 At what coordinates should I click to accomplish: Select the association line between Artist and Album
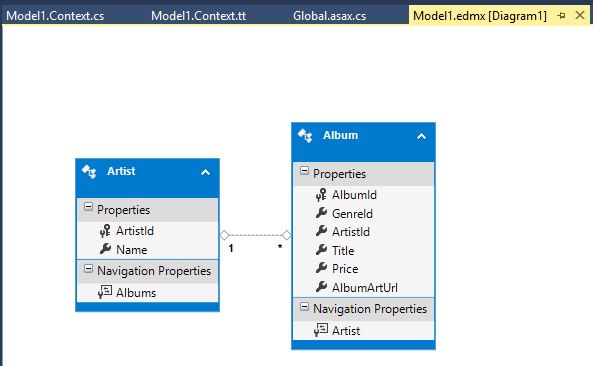(256, 235)
